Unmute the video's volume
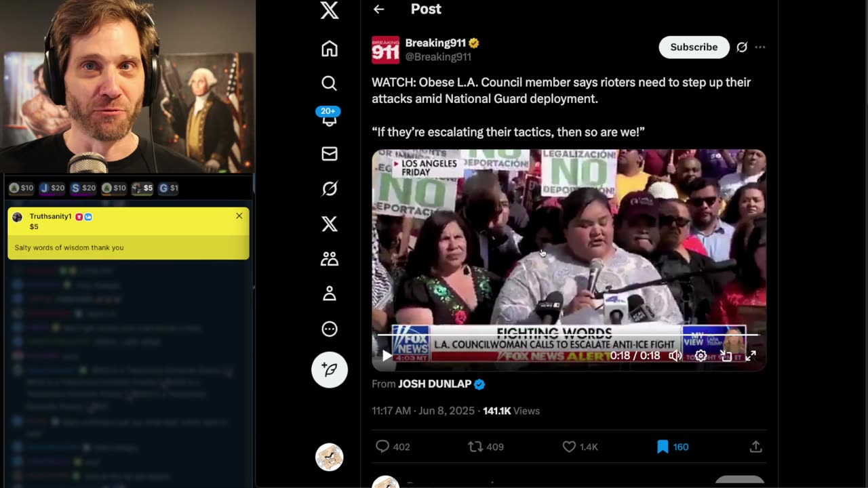 coord(675,356)
